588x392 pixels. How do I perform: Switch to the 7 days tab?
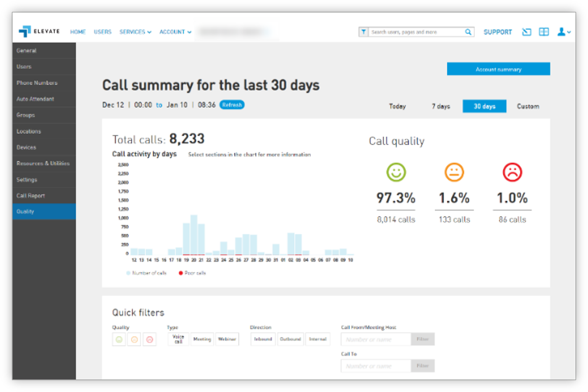[x=441, y=106]
